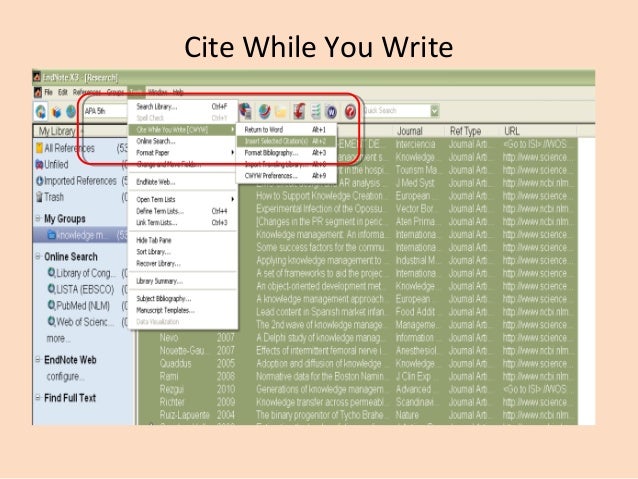
Task: Click the Journal column header
Action: [418, 131]
